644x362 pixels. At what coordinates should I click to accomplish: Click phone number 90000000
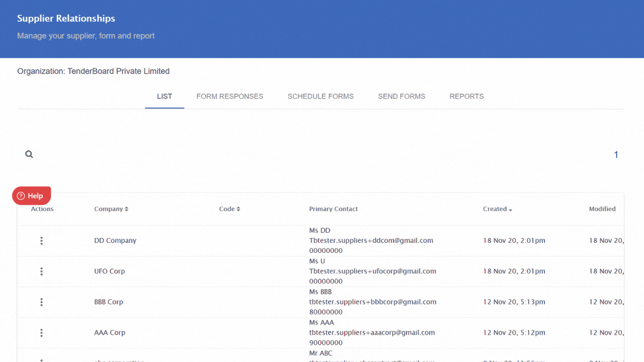click(326, 342)
